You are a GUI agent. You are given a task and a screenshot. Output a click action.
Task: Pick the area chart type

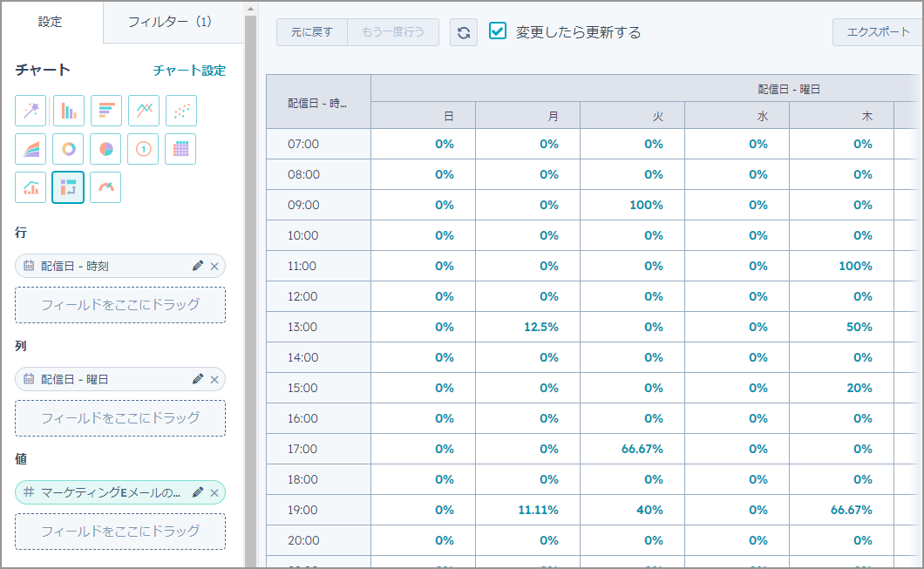tap(31, 149)
